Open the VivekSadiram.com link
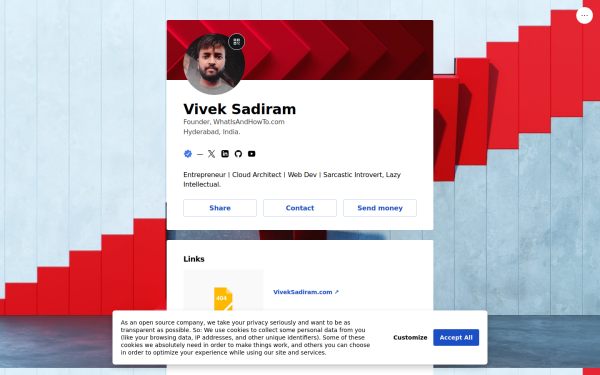Image resolution: width=600 pixels, height=375 pixels. (x=306, y=292)
